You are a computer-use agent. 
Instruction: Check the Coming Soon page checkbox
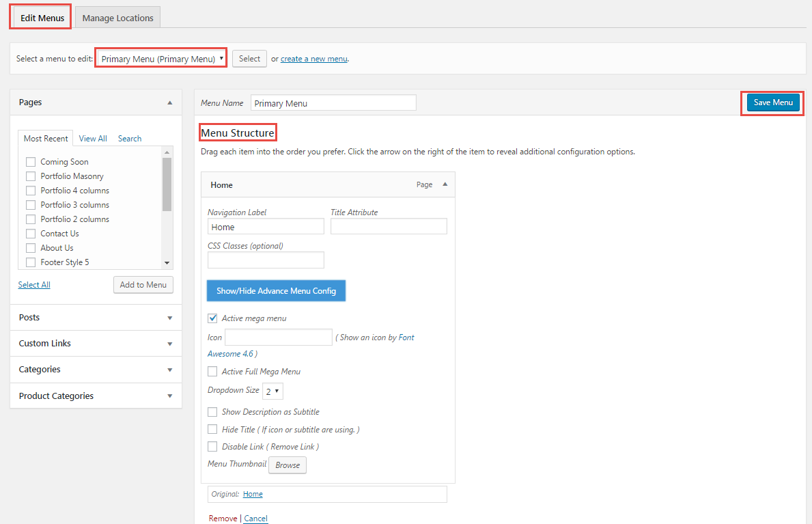[x=31, y=162]
